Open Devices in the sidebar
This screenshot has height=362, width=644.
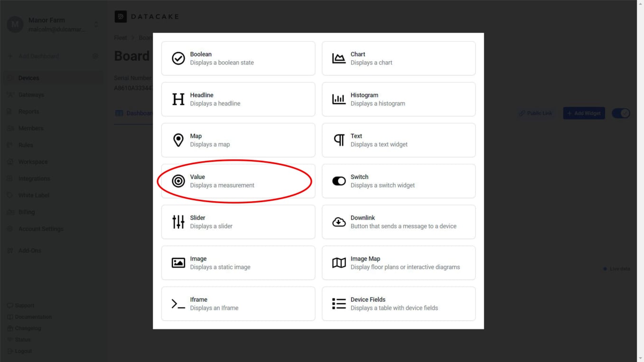[28, 77]
